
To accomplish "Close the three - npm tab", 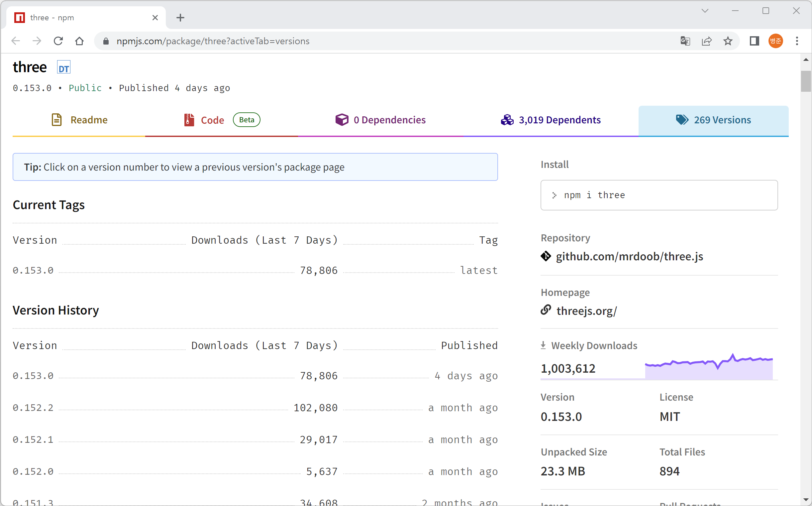I will [x=155, y=18].
